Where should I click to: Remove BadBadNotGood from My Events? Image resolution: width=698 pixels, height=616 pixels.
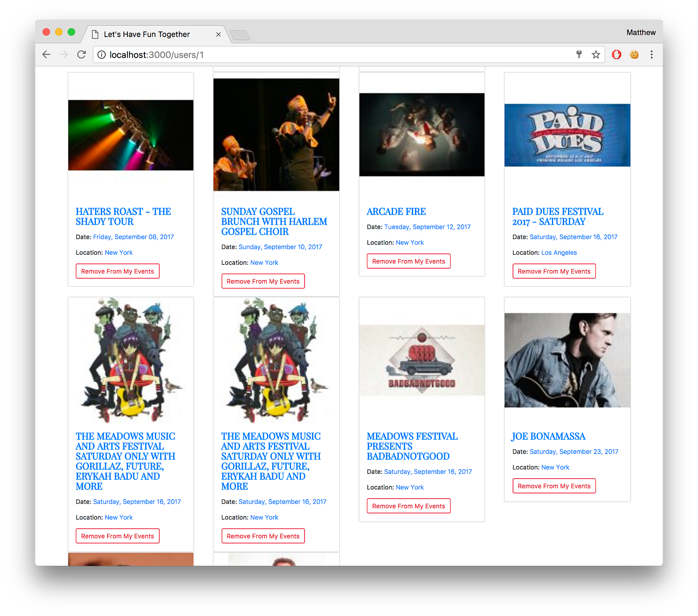(409, 506)
